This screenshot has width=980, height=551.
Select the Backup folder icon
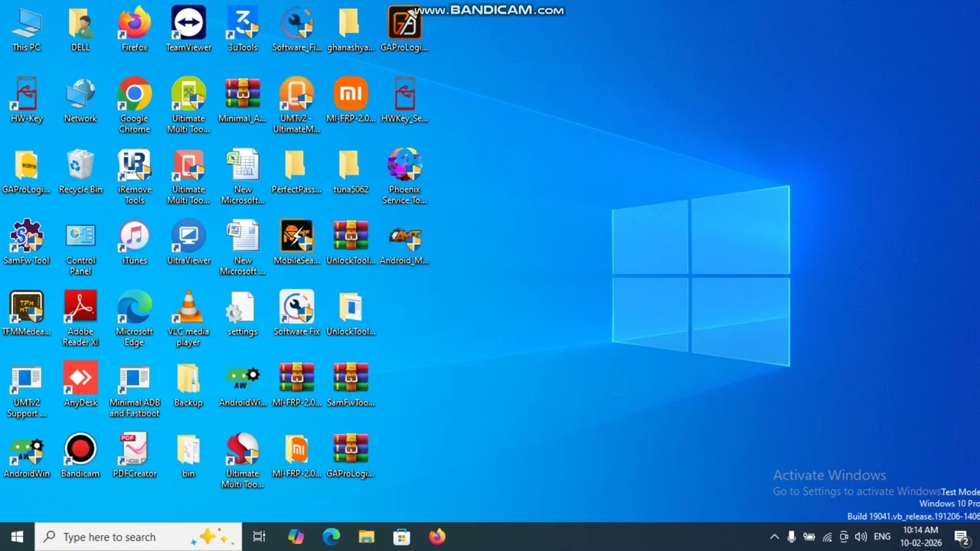pyautogui.click(x=188, y=385)
